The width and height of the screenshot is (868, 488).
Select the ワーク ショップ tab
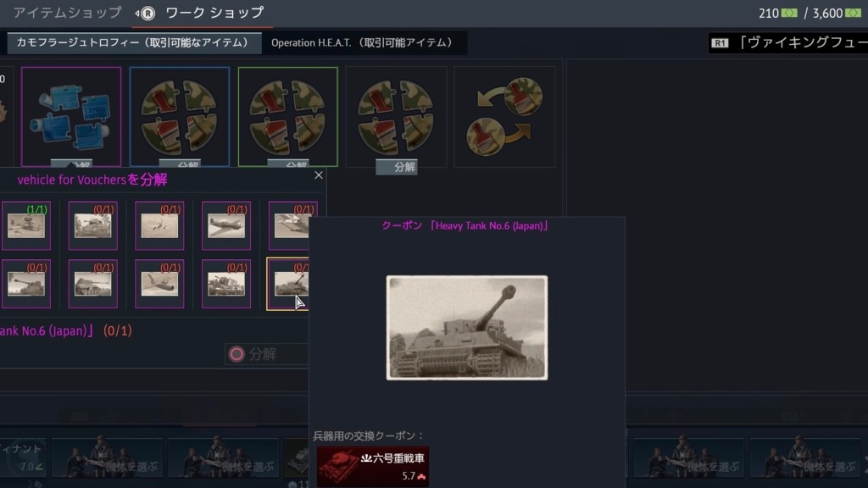214,13
